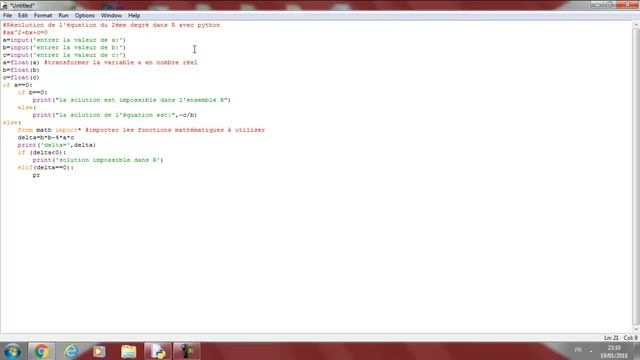Click the comment '#importer les fonctions mathématiques à utiliser'
This screenshot has height=360, width=640.
tap(175, 130)
